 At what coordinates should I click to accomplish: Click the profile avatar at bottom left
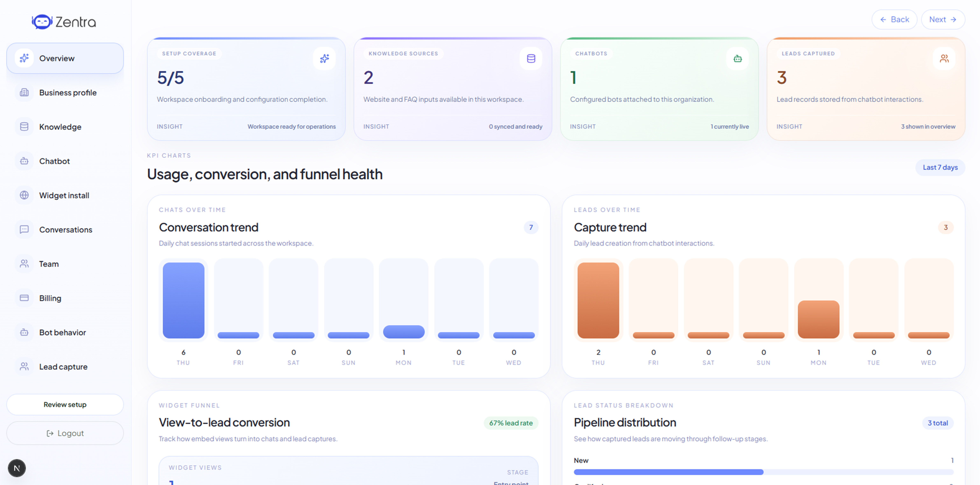pos(16,468)
